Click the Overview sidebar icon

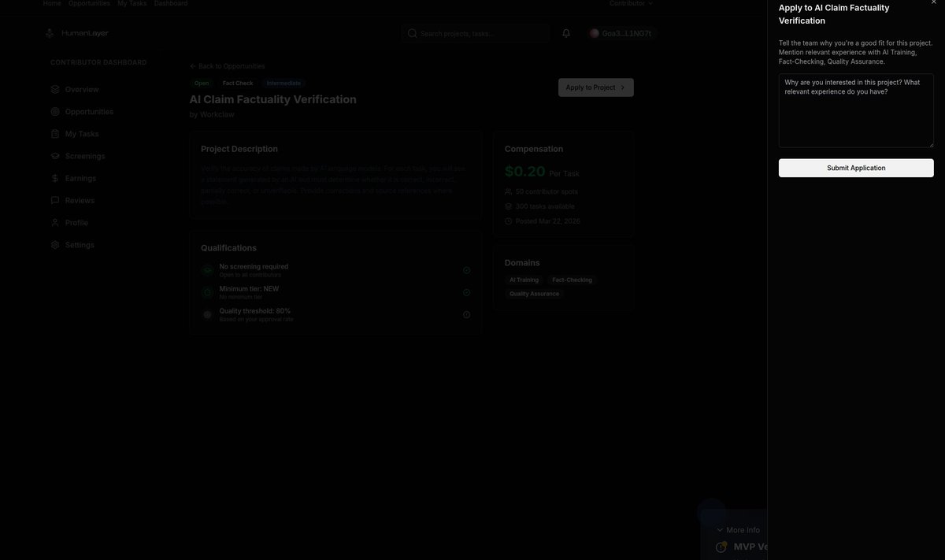[55, 90]
